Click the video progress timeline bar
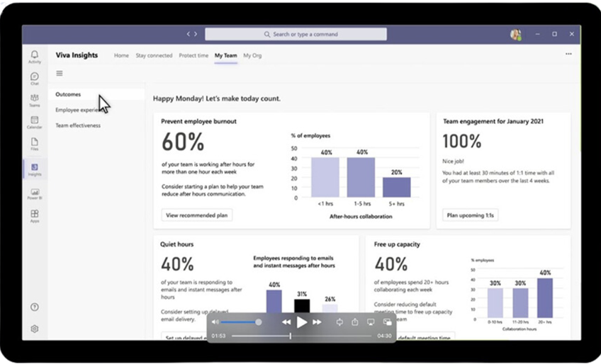This screenshot has width=601, height=364. tap(301, 336)
